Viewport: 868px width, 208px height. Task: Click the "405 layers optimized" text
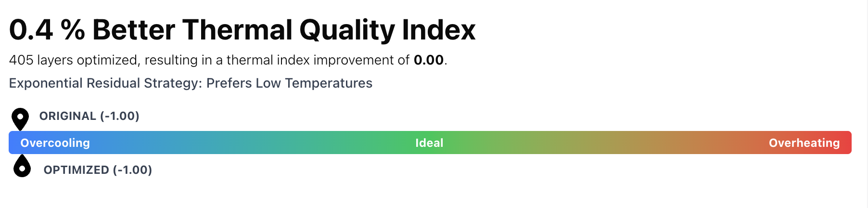click(x=74, y=60)
